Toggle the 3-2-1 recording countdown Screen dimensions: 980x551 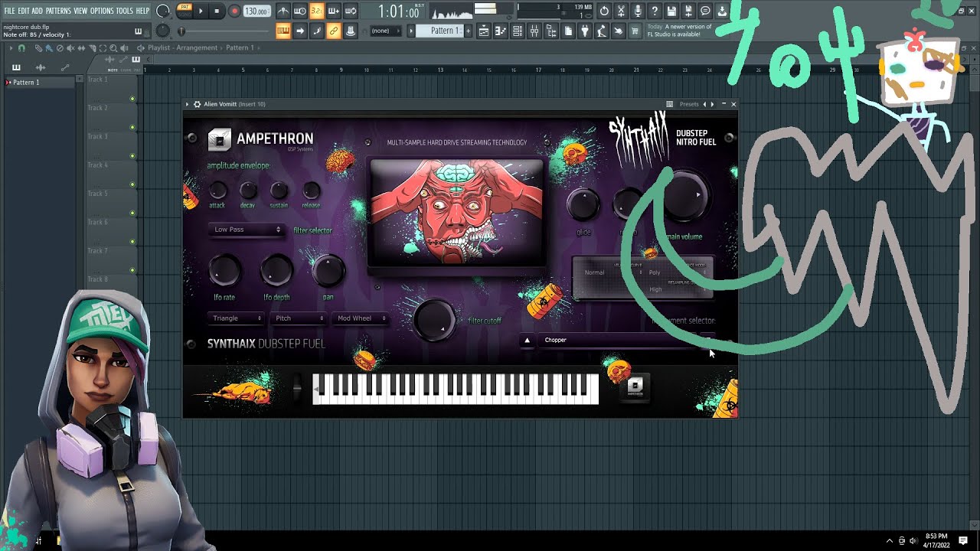coord(317,11)
